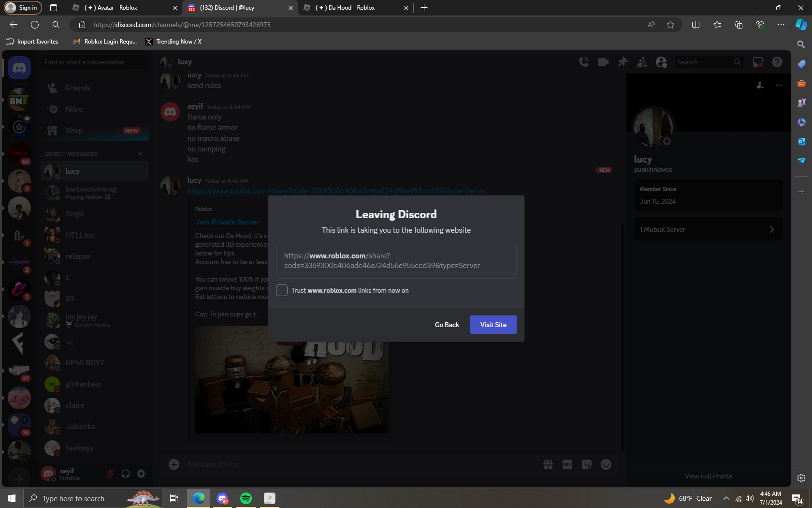Open Discord help icon
Image resolution: width=812 pixels, height=508 pixels.
point(777,62)
